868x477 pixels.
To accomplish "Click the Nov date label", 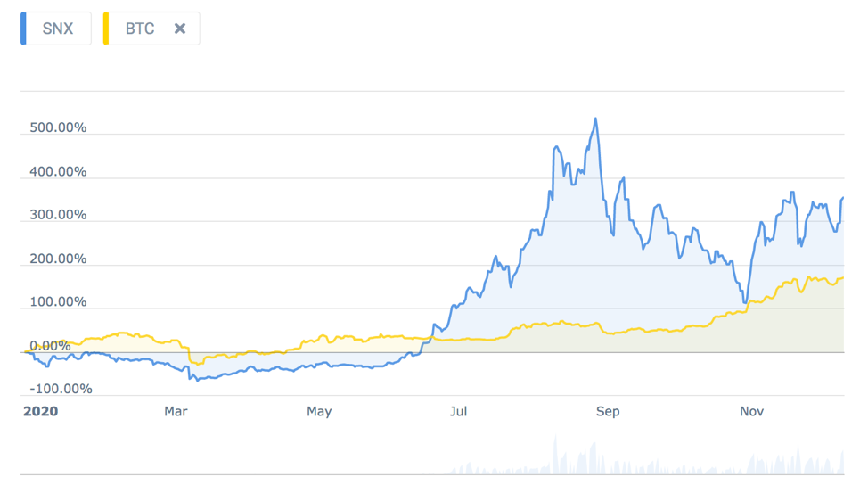I will pos(752,411).
